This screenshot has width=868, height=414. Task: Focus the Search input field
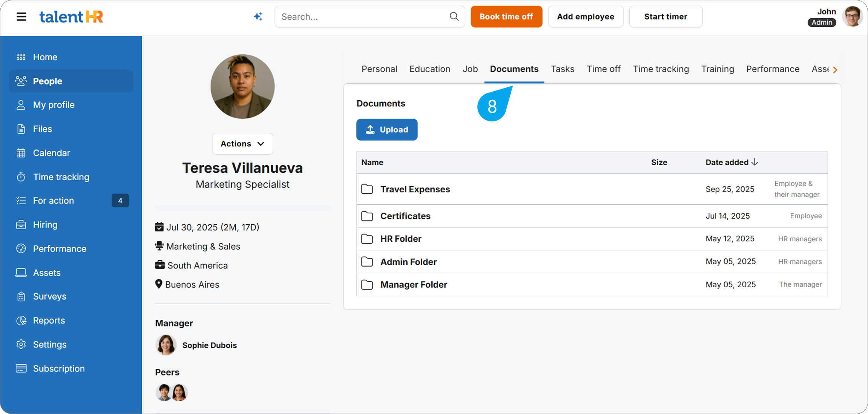pyautogui.click(x=362, y=17)
